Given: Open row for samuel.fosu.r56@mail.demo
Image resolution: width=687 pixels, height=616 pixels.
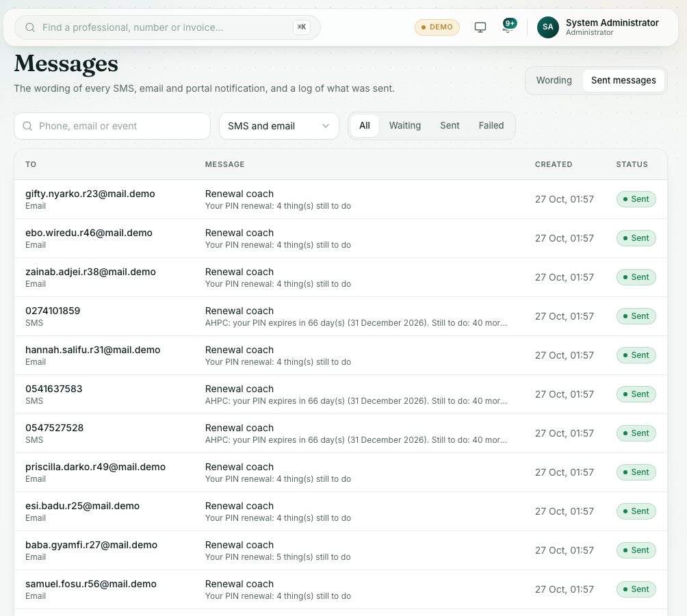Looking at the screenshot, I should coord(341,589).
